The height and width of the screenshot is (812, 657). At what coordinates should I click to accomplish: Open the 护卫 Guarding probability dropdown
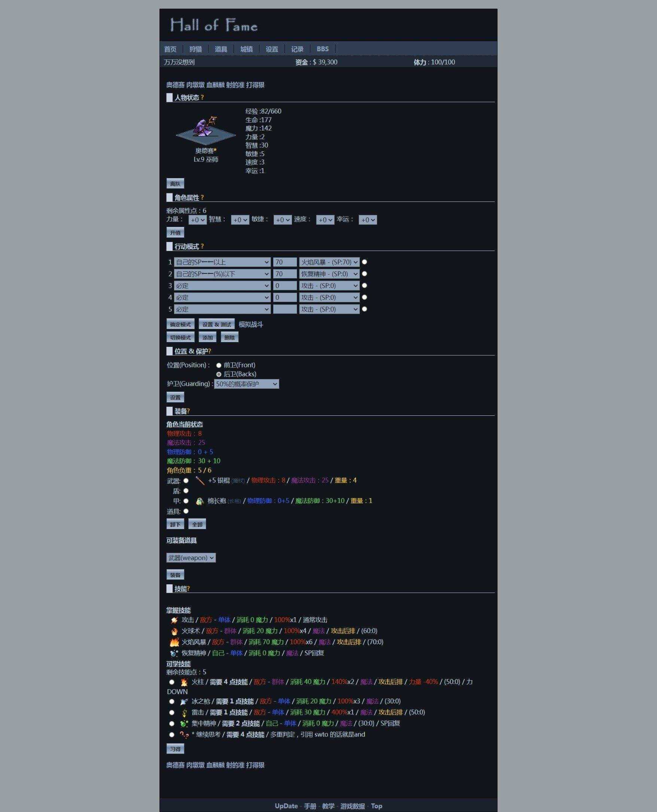[x=246, y=384]
